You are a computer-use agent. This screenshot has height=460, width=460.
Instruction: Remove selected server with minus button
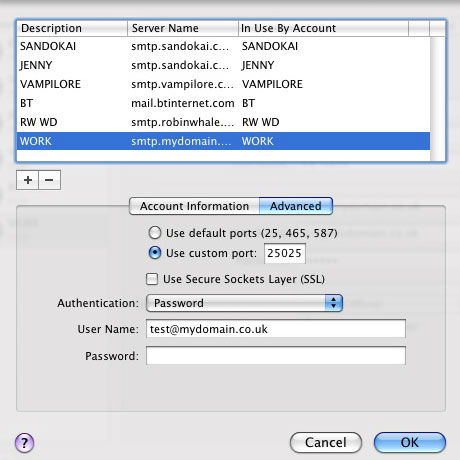click(49, 180)
